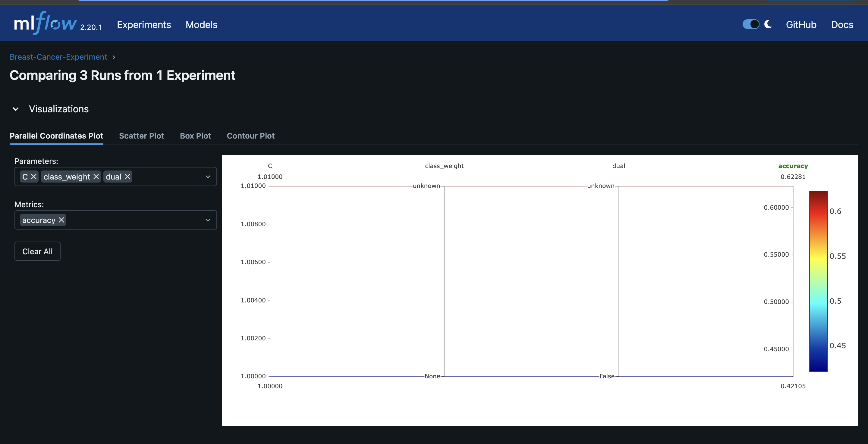This screenshot has width=868, height=444.
Task: Open the Models page
Action: click(201, 25)
